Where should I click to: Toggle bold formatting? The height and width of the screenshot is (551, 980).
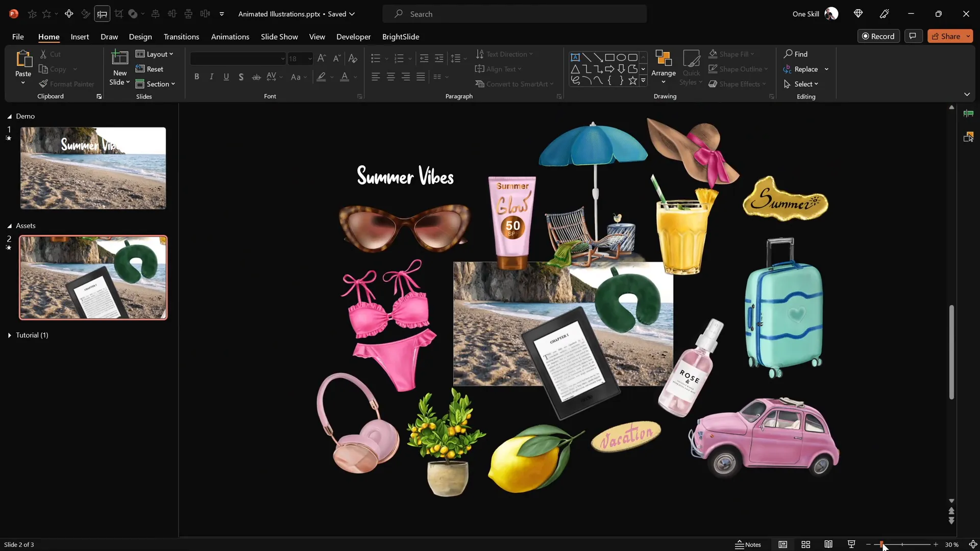point(197,77)
